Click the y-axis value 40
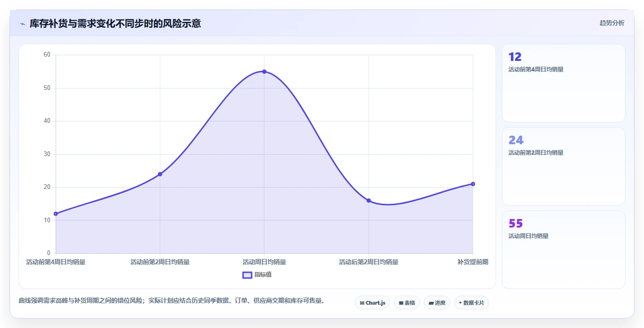 (47, 121)
